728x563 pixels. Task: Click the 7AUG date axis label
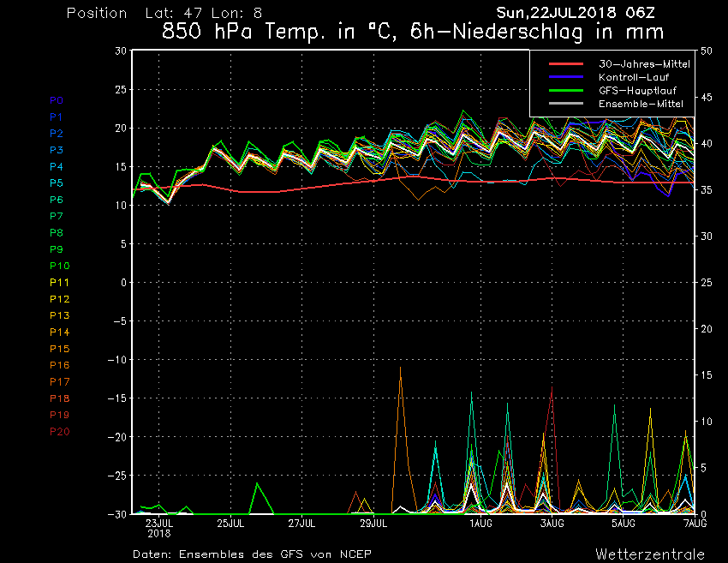pyautogui.click(x=695, y=522)
